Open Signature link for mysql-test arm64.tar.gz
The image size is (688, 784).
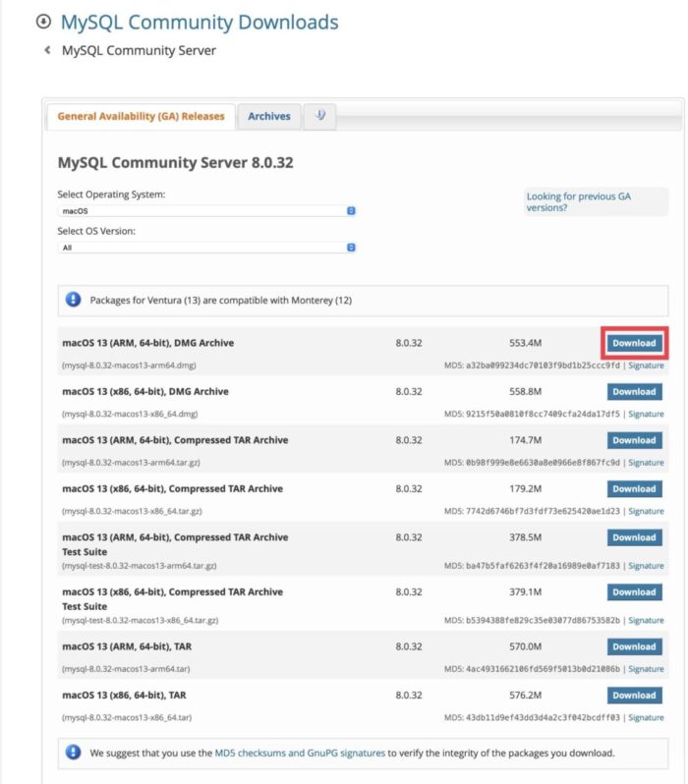coord(646,566)
